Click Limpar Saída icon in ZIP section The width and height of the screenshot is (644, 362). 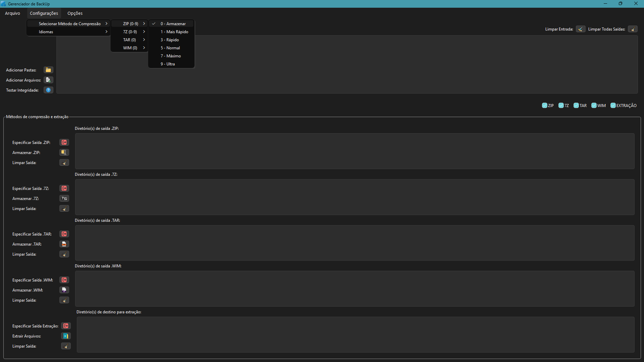point(64,162)
